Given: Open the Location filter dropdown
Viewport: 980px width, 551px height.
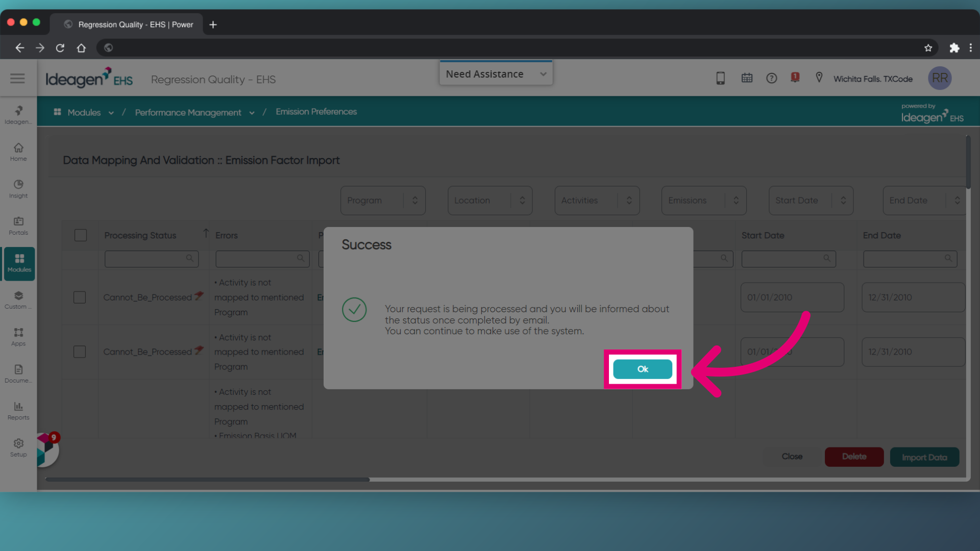Looking at the screenshot, I should [490, 201].
